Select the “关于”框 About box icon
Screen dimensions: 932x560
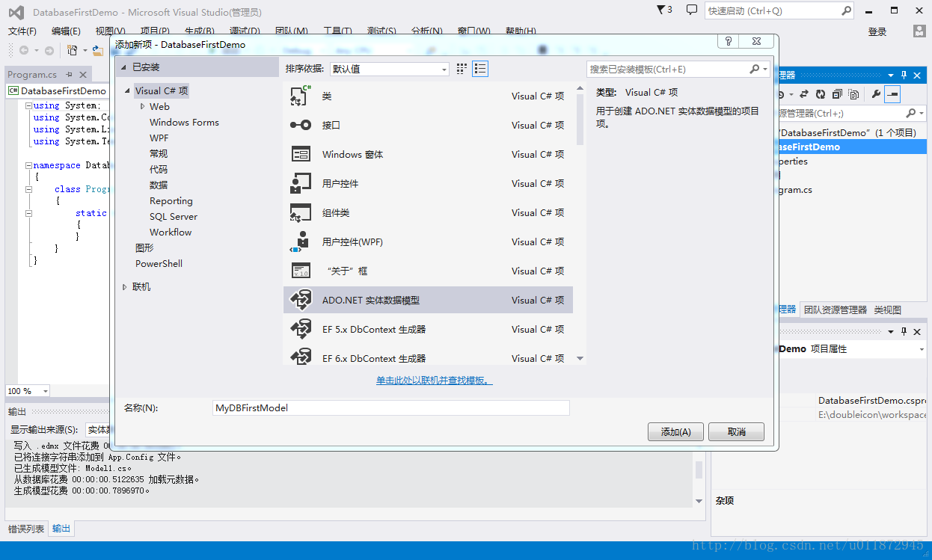click(301, 271)
